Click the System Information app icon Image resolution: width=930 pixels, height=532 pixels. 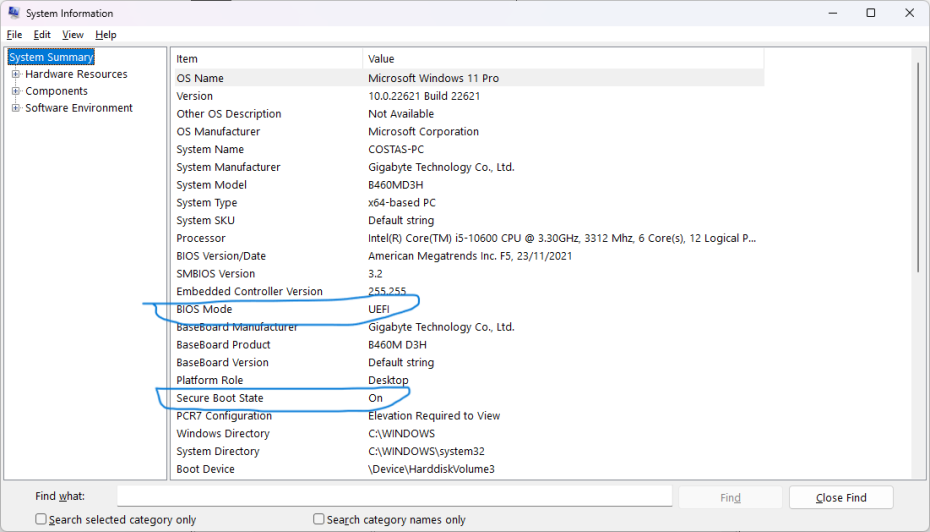[14, 12]
